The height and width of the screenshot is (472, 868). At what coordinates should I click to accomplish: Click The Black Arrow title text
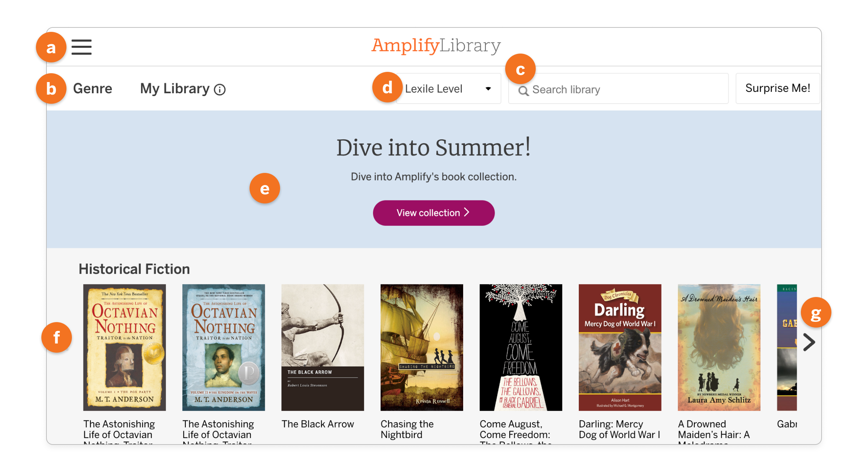318,424
